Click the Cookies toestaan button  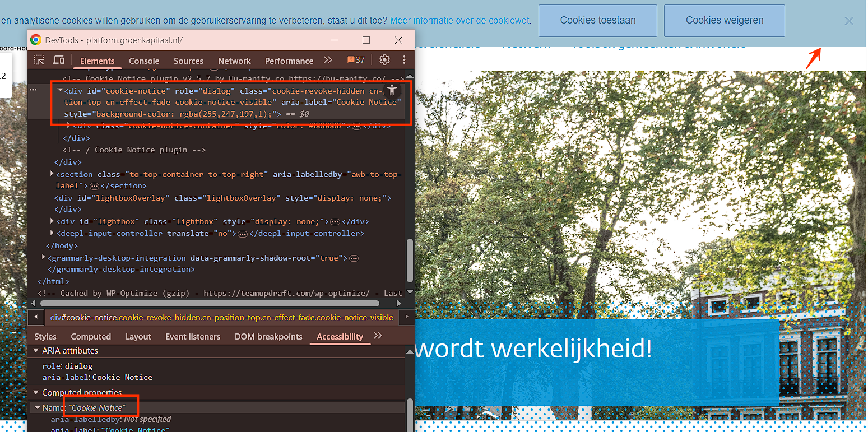(597, 21)
